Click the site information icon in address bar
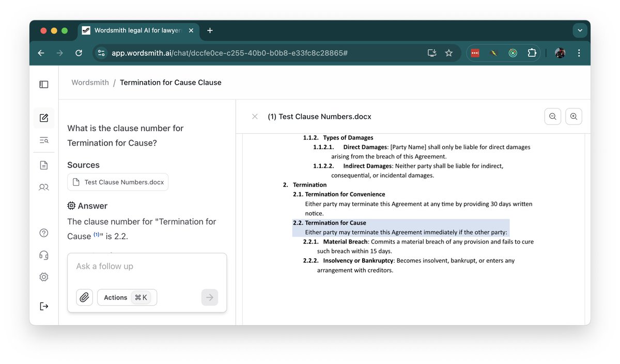 [x=101, y=53]
